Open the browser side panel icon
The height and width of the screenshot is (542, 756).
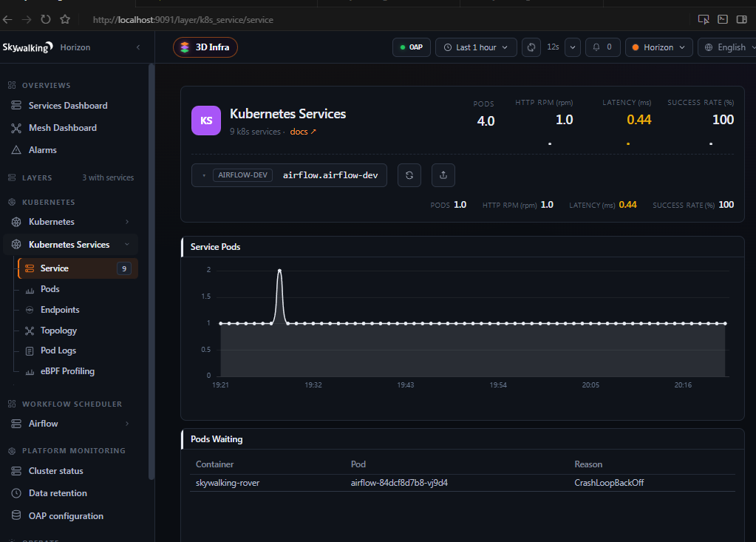[741, 19]
